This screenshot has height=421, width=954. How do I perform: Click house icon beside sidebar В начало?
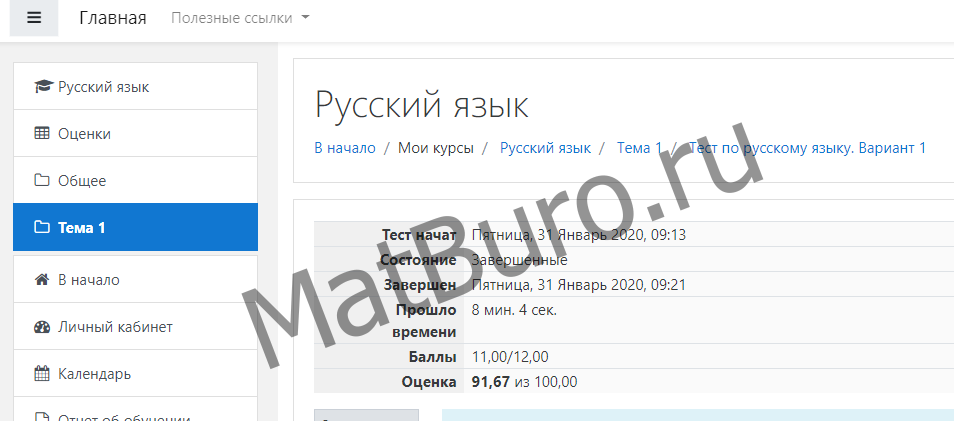pos(42,280)
